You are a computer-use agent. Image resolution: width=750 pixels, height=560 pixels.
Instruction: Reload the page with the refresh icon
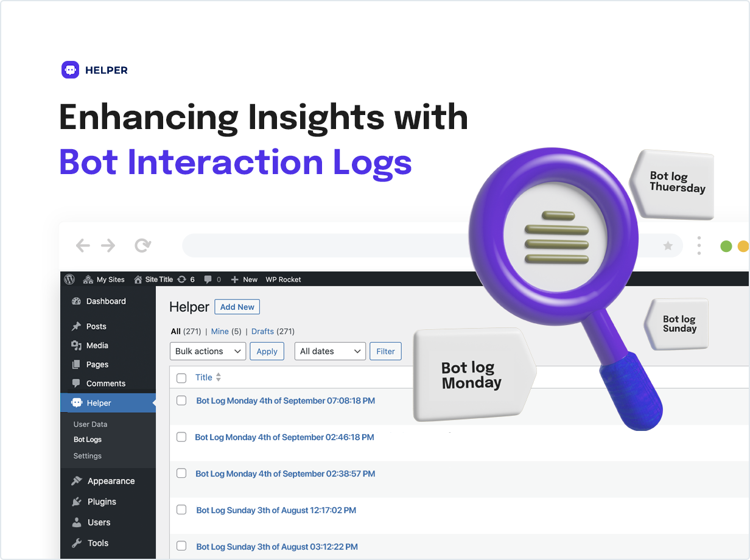(x=142, y=246)
